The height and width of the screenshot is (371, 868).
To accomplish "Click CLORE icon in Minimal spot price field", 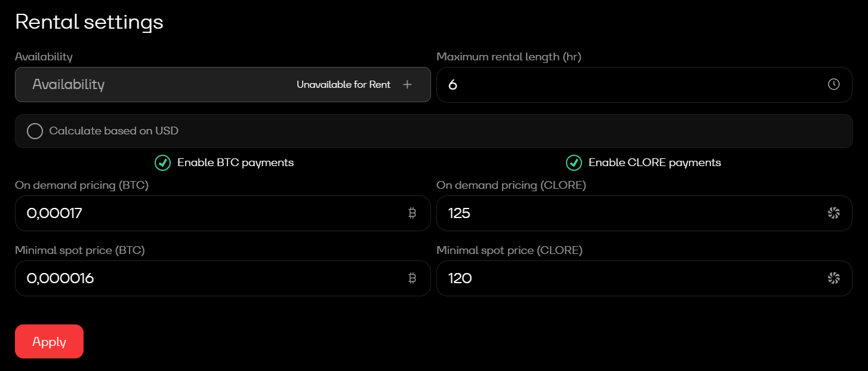I will coord(833,278).
